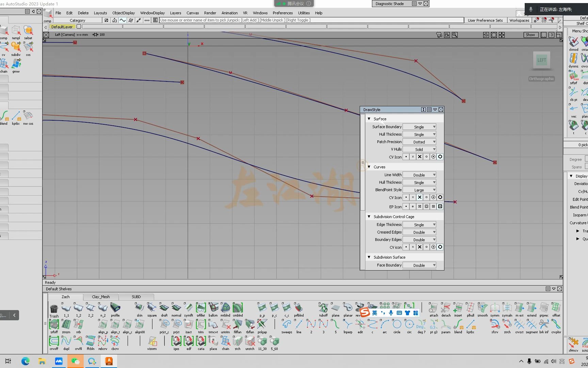Set Curves CV Icon to small dot

pos(406,197)
